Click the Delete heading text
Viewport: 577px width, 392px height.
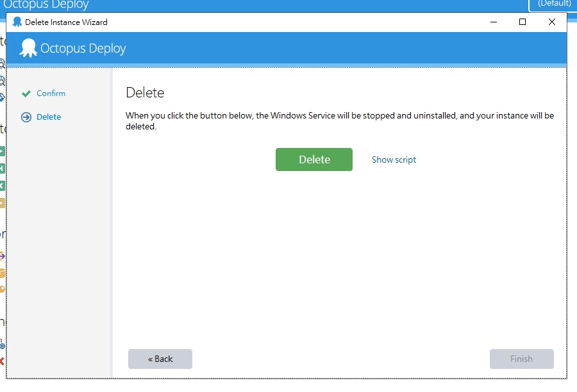tap(145, 93)
